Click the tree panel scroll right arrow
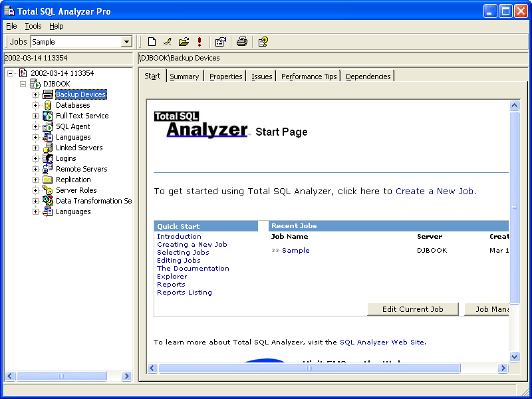 [x=126, y=376]
